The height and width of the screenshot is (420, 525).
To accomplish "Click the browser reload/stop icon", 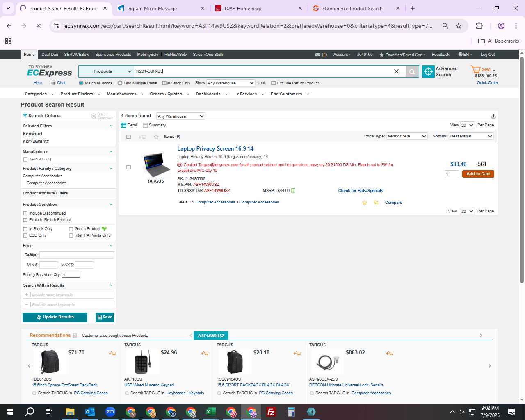I will pyautogui.click(x=38, y=26).
